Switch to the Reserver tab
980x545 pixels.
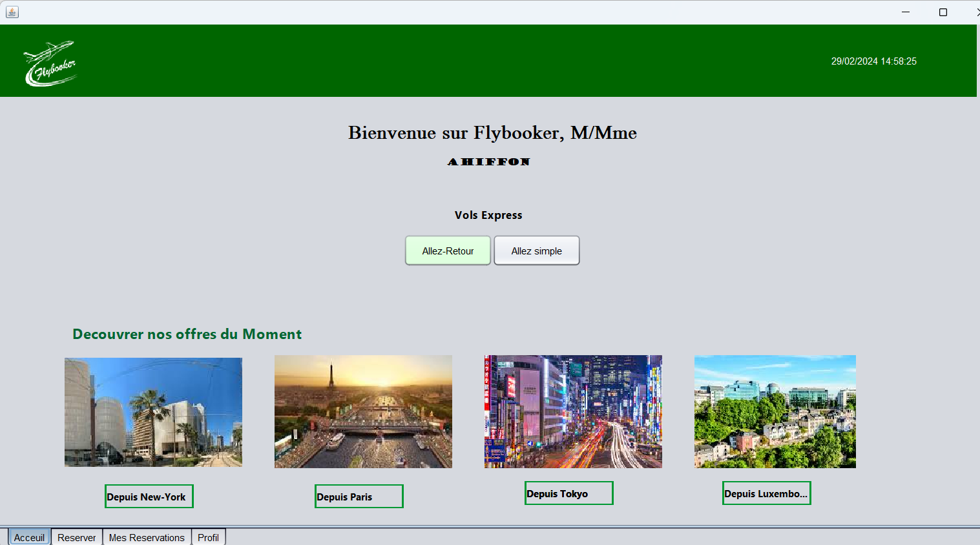pyautogui.click(x=76, y=537)
